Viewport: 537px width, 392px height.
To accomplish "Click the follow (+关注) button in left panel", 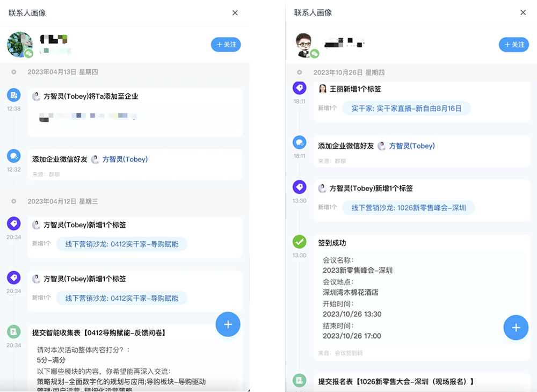I will pos(226,45).
